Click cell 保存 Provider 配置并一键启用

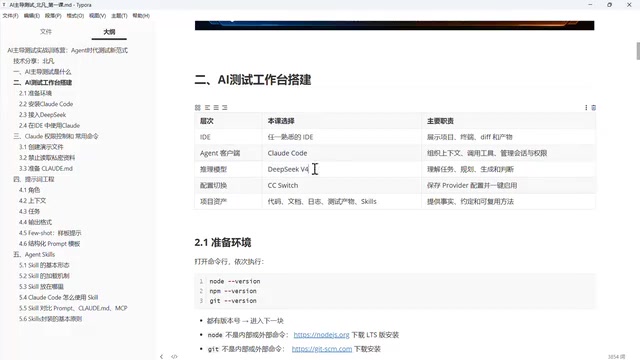(x=508, y=185)
